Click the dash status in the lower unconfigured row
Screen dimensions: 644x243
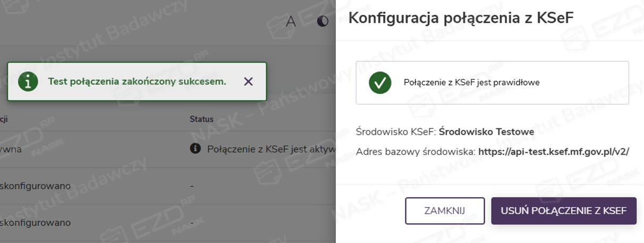pyautogui.click(x=192, y=223)
